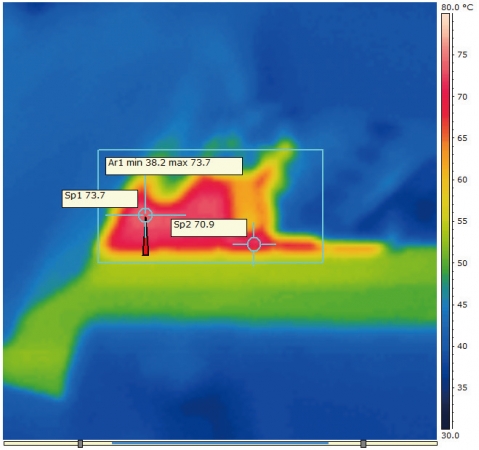Click the red pointer below Sp1
Screen dimensions: 479x450
146,242
